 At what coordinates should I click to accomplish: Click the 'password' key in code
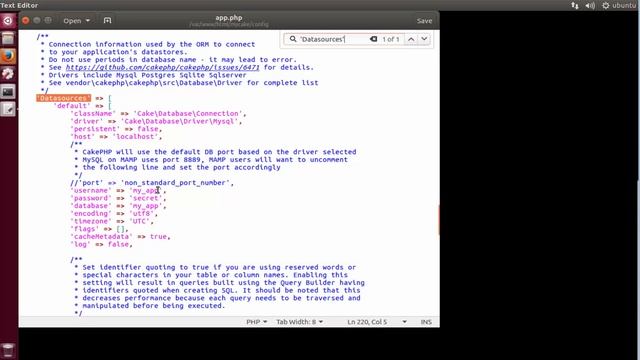[91, 198]
